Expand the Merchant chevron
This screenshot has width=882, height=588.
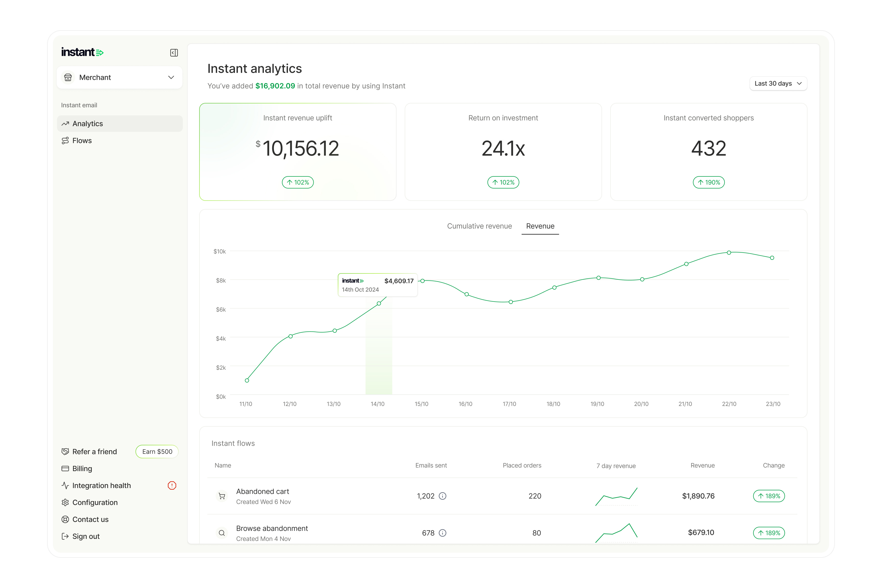171,77
